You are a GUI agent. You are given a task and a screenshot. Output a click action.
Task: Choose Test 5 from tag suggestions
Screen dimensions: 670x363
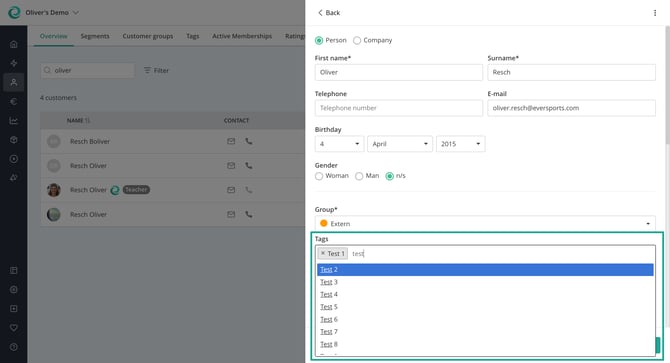pos(485,307)
